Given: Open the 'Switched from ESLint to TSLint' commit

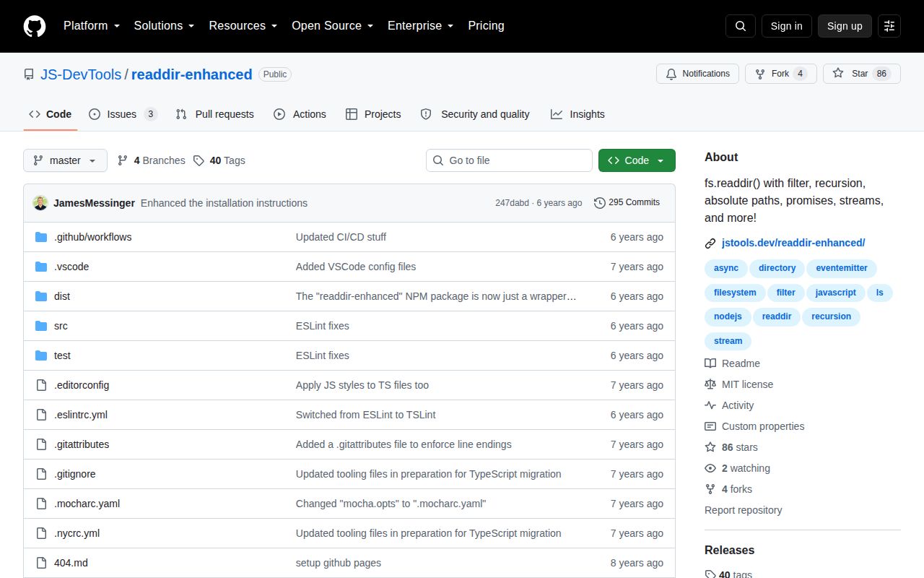Looking at the screenshot, I should [x=365, y=415].
